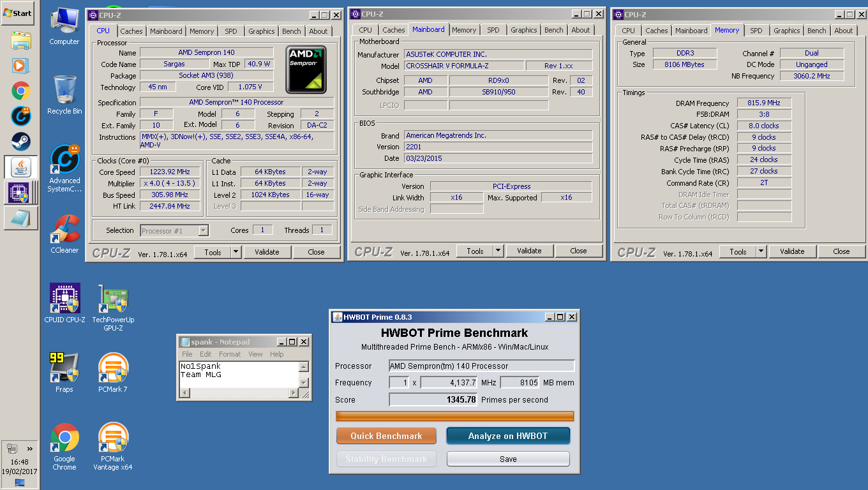
Task: Click the AMD Sempron logo image
Action: click(x=306, y=70)
